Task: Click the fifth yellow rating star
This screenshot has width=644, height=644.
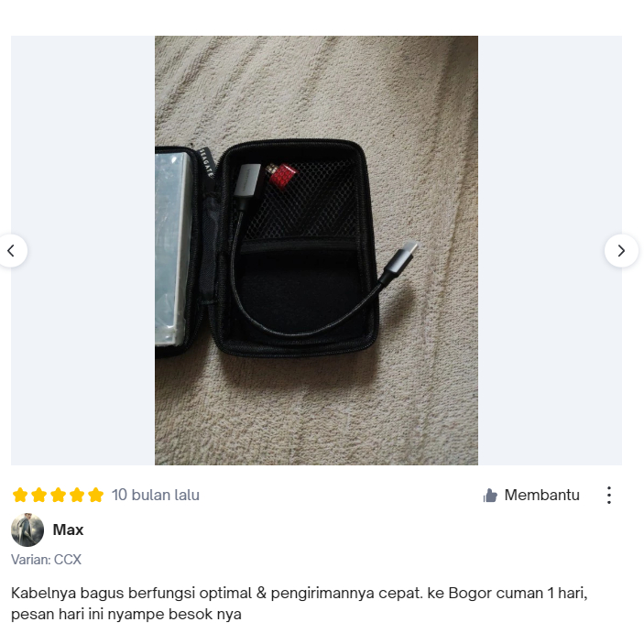Action: click(95, 495)
